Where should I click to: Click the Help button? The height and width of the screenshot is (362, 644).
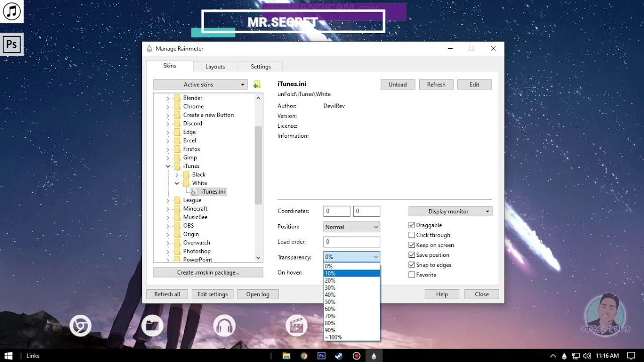[x=442, y=294]
